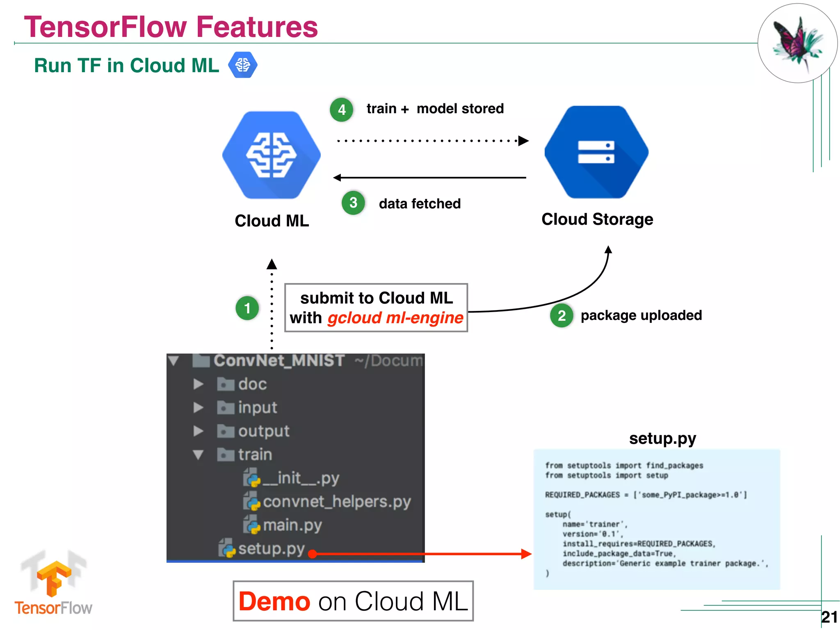Image resolution: width=840 pixels, height=630 pixels.
Task: Click the 'train + model stored' text
Action: 435,109
